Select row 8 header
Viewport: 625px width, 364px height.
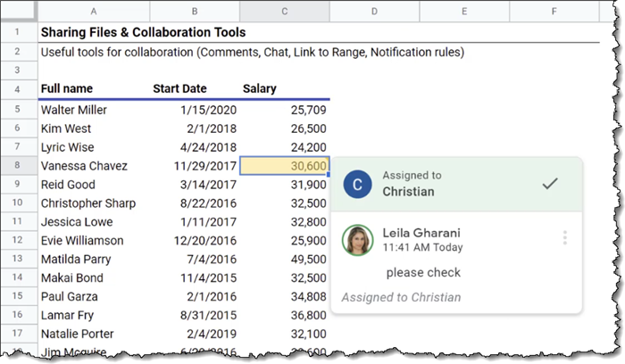click(x=19, y=166)
